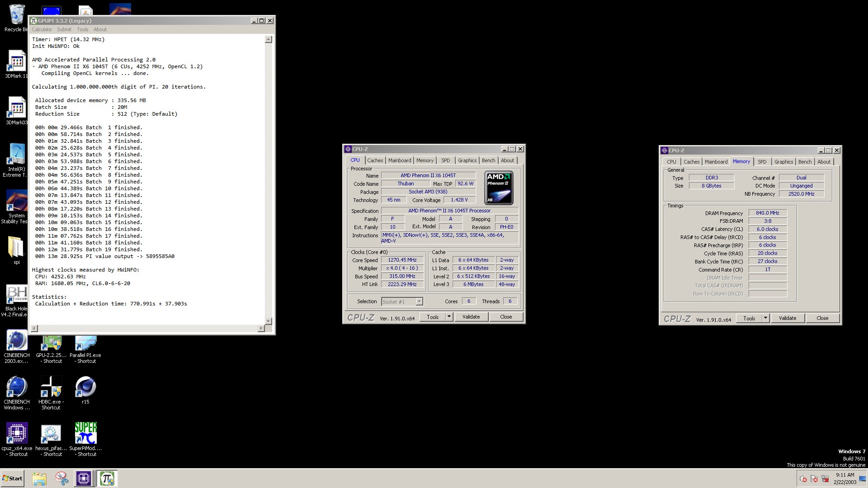Switch to GPUPI taskbar button
This screenshot has height=488, width=868.
click(107, 479)
